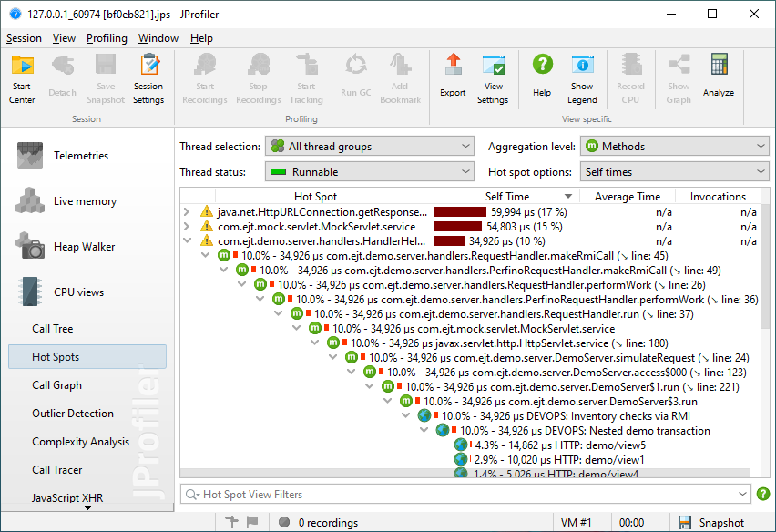Image resolution: width=776 pixels, height=532 pixels.
Task: Open Complexity Analysis view
Action: coord(81,442)
